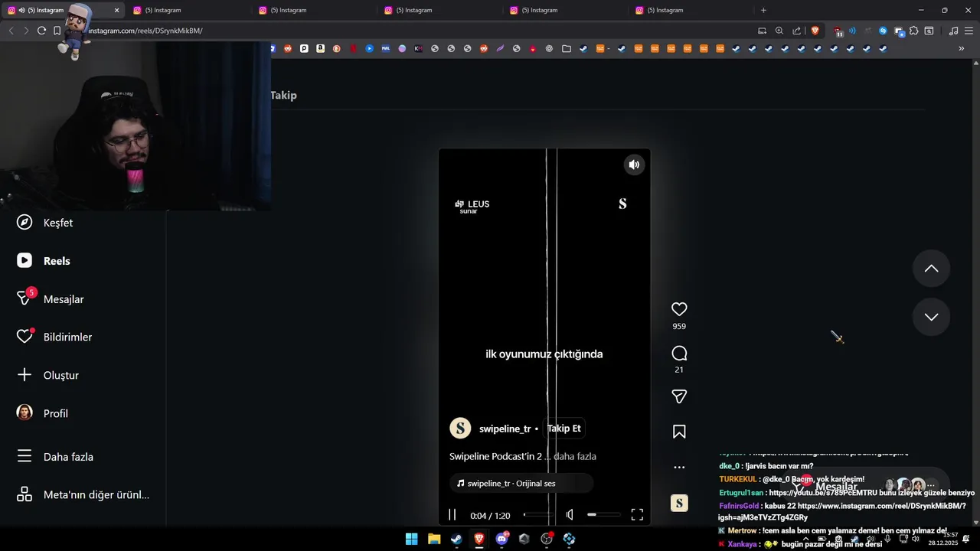This screenshot has height=551, width=980.
Task: Bookmark this page in address bar
Action: (57, 31)
